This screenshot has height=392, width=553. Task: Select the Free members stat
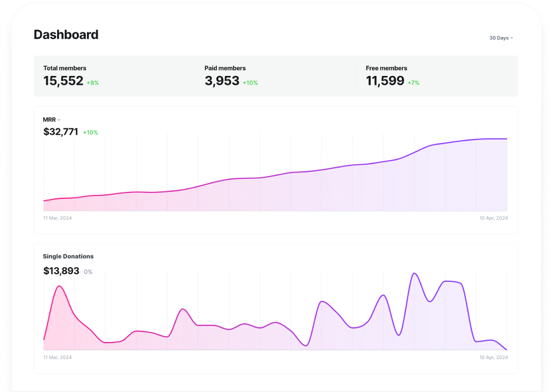click(387, 68)
